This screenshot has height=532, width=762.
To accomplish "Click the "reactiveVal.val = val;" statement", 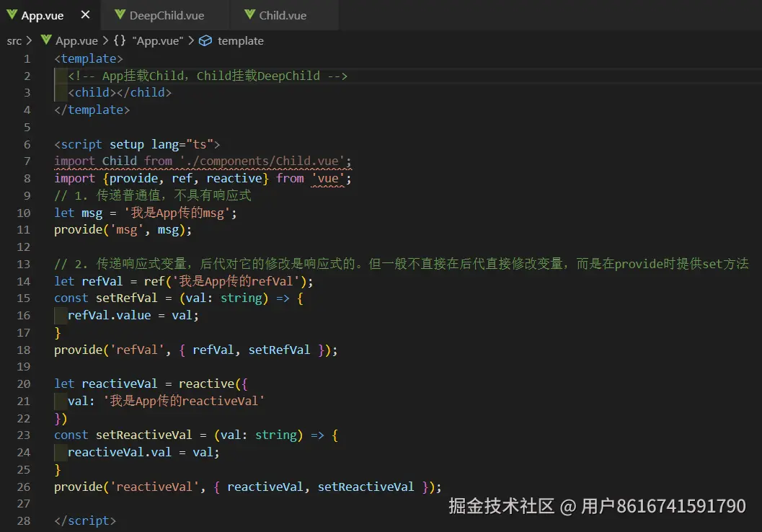I will pyautogui.click(x=144, y=452).
